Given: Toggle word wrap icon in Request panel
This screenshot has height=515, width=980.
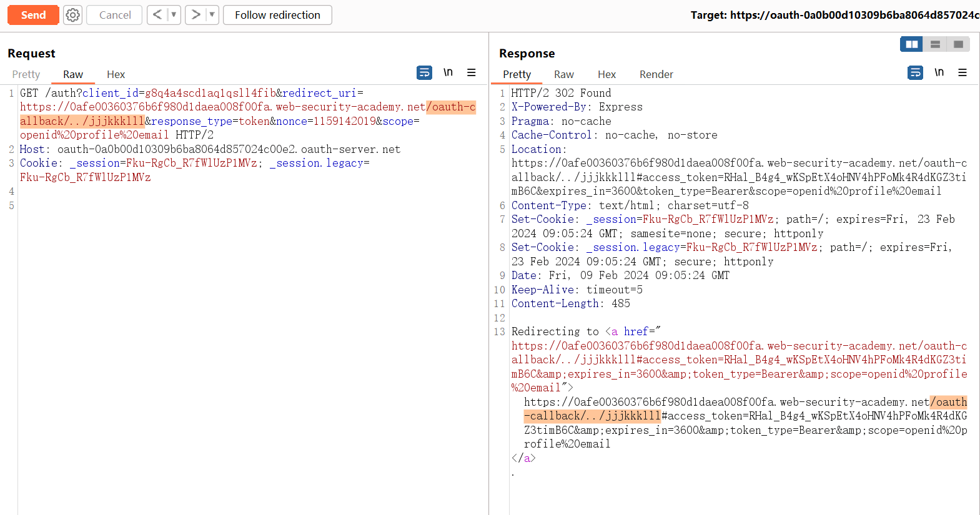Looking at the screenshot, I should pyautogui.click(x=424, y=73).
